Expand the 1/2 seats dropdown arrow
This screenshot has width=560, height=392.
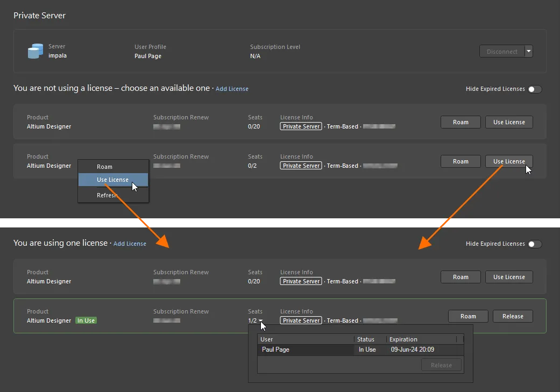click(261, 320)
